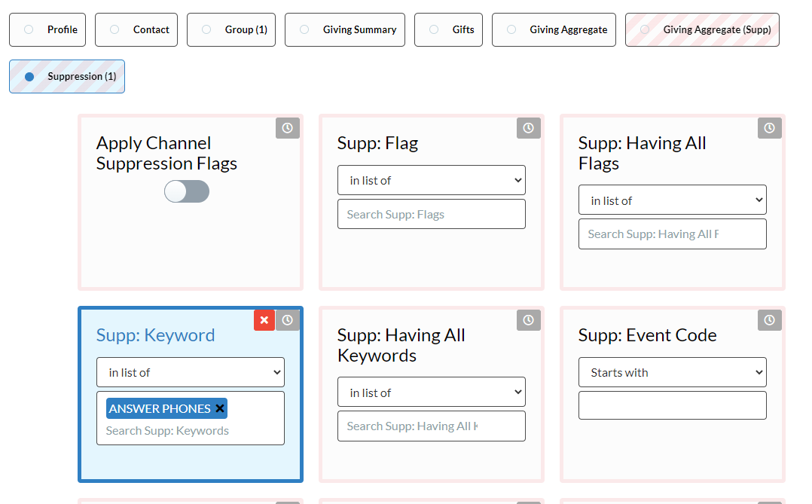The image size is (812, 504).
Task: Remove the ANSWER PHONES keyword tag
Action: point(220,408)
